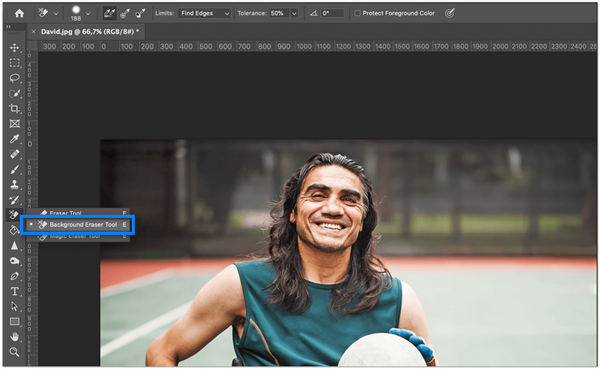Close the David.jpg document tab
The image size is (600, 369).
click(x=33, y=32)
